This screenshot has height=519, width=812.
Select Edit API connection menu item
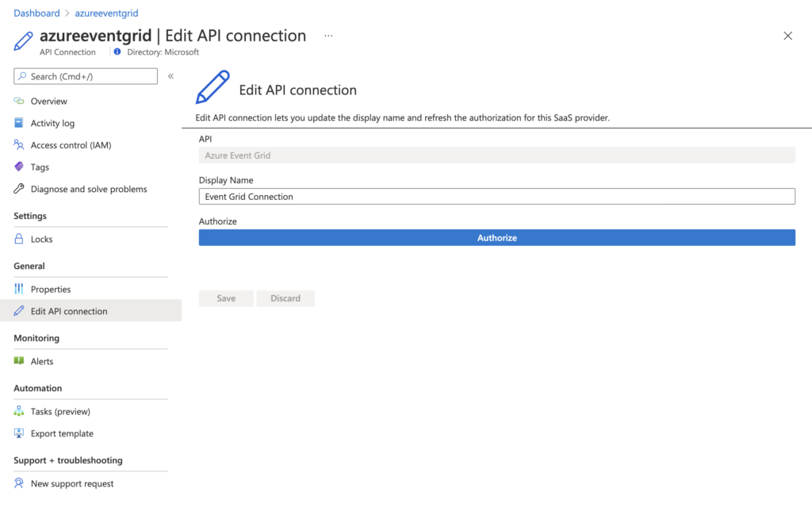pos(90,310)
